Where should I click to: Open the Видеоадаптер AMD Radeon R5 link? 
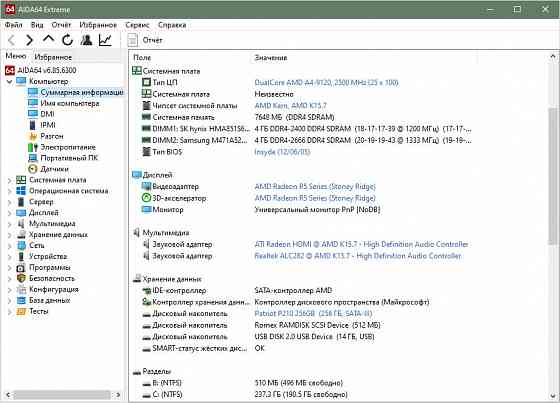pyautogui.click(x=315, y=186)
